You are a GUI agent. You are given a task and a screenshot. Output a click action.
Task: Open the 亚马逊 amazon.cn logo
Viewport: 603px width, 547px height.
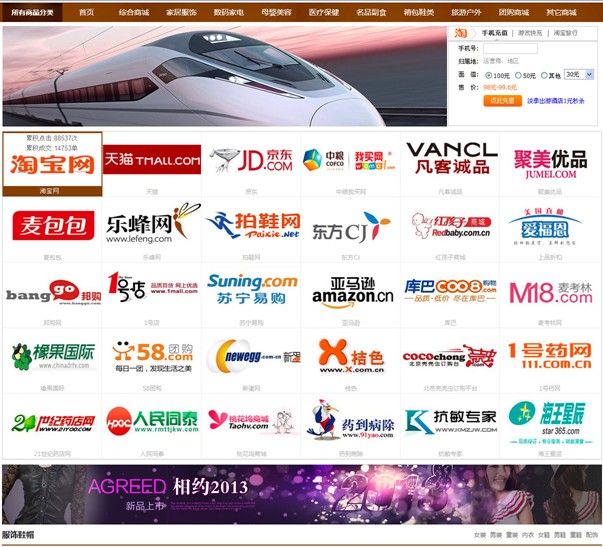(x=352, y=292)
